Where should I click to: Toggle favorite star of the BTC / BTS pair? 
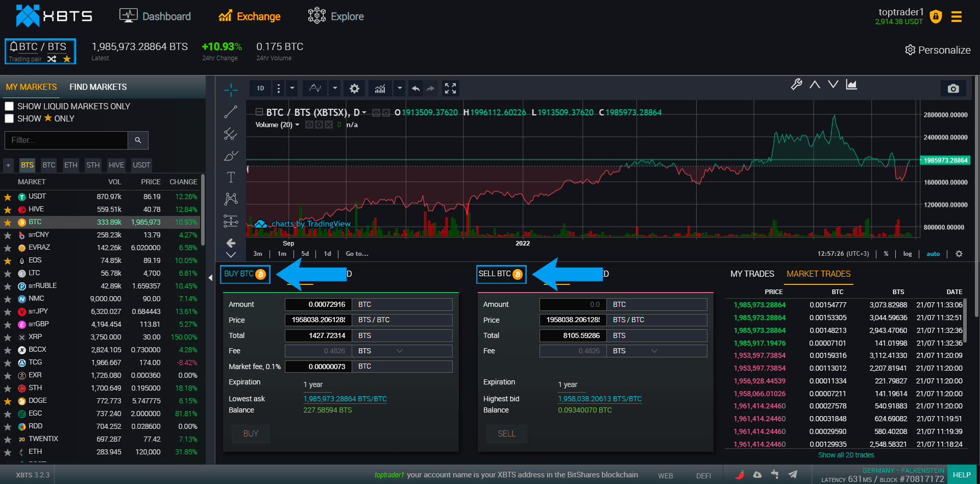coord(67,59)
